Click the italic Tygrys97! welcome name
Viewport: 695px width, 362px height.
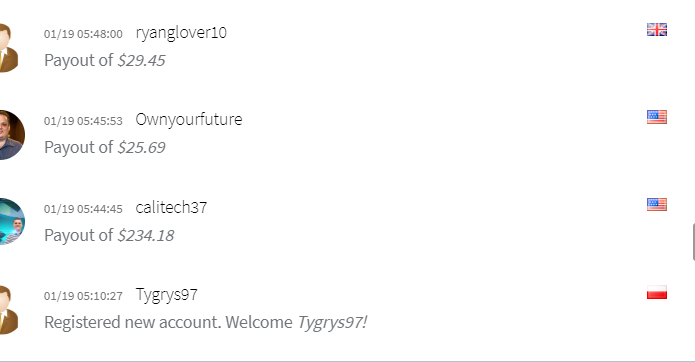[332, 322]
